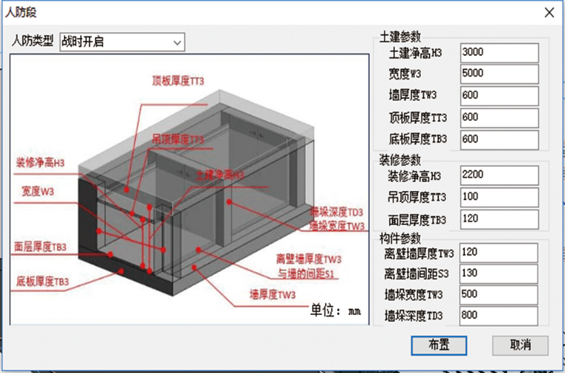565x373 pixels.
Task: Click the 墙垛深度TD3 label in diagram
Action: tap(337, 212)
